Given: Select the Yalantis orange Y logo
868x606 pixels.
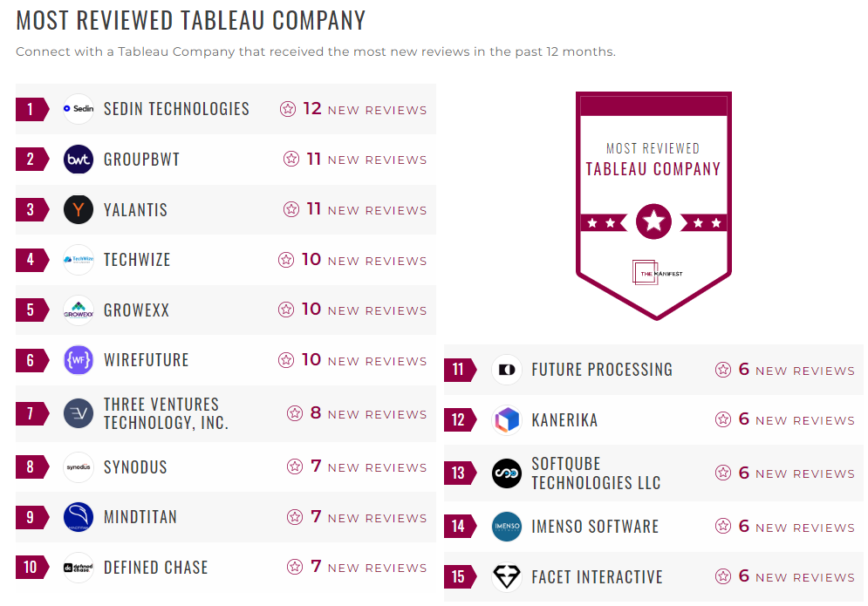Looking at the screenshot, I should (79, 210).
